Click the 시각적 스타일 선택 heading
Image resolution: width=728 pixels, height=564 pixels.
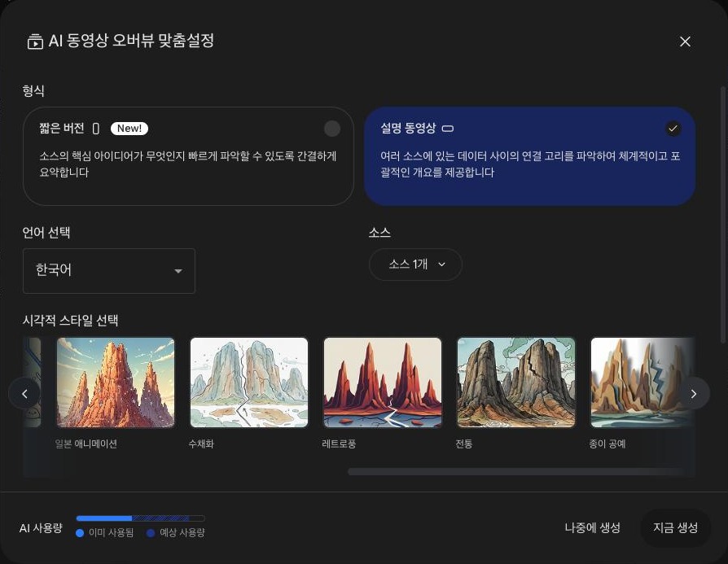tap(71, 321)
